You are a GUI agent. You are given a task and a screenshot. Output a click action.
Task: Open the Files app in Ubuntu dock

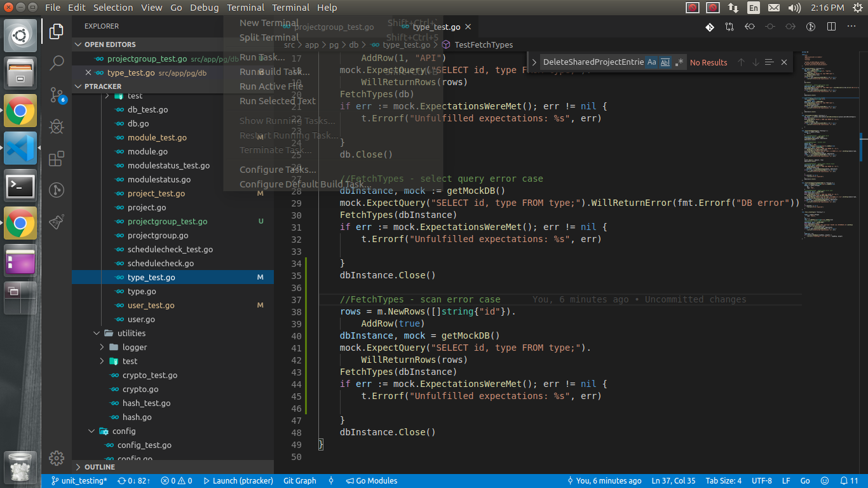[x=20, y=73]
